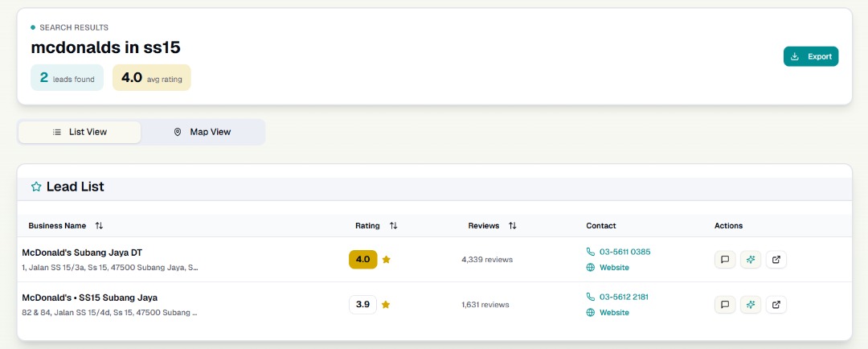Click the 4.0 rating badge in the lead list
The image size is (868, 349).
363,259
